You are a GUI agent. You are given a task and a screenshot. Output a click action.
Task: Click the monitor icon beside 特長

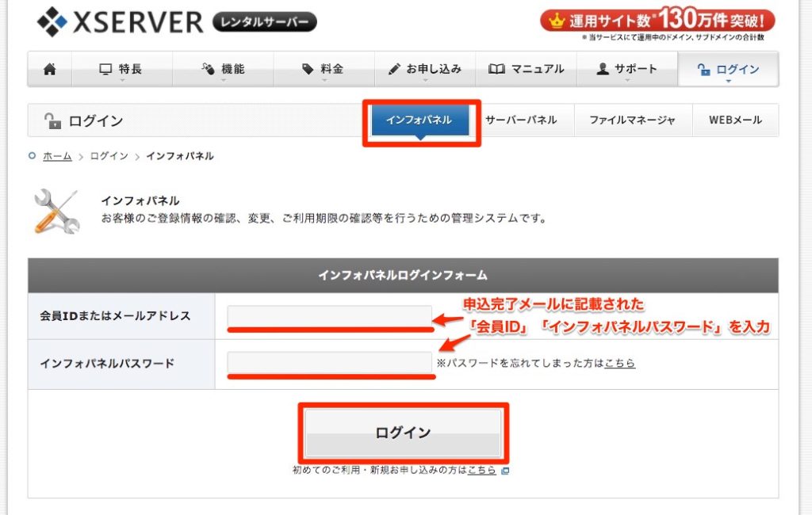tap(105, 69)
